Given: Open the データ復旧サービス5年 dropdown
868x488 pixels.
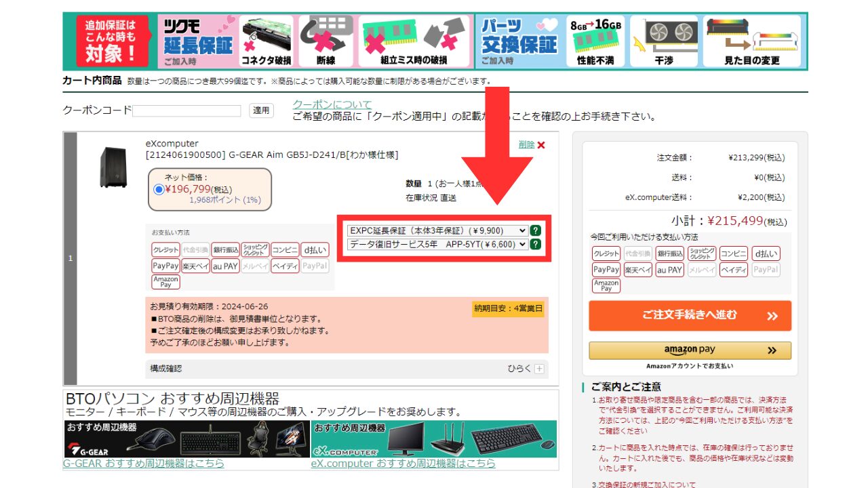Looking at the screenshot, I should (437, 245).
